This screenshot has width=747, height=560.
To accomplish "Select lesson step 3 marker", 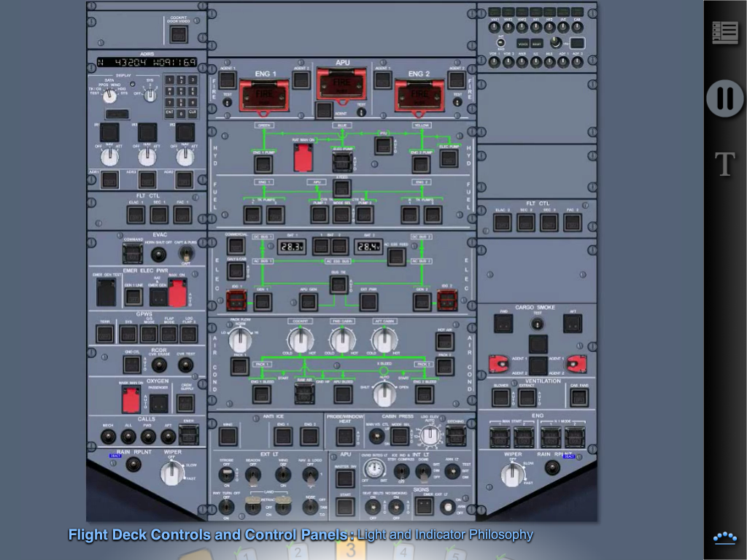I will pyautogui.click(x=351, y=550).
